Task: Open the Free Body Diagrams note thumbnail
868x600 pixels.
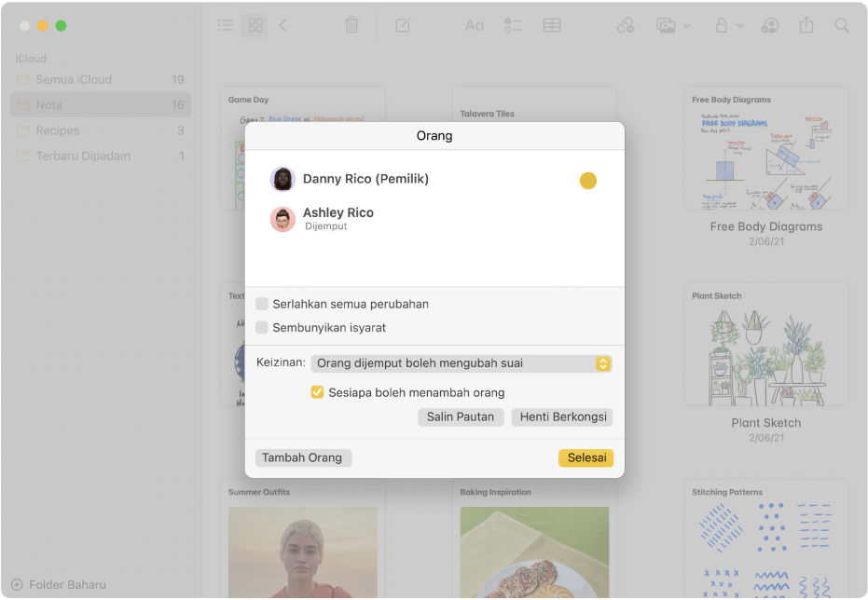Action: (x=766, y=147)
